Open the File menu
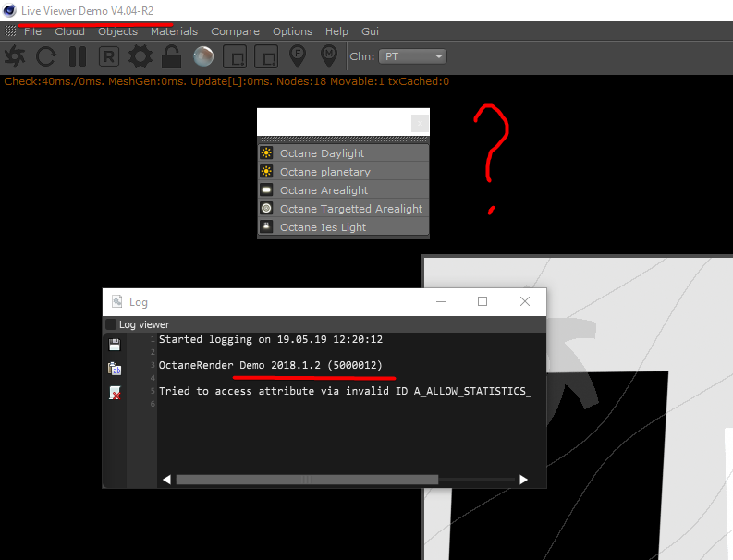 32,31
